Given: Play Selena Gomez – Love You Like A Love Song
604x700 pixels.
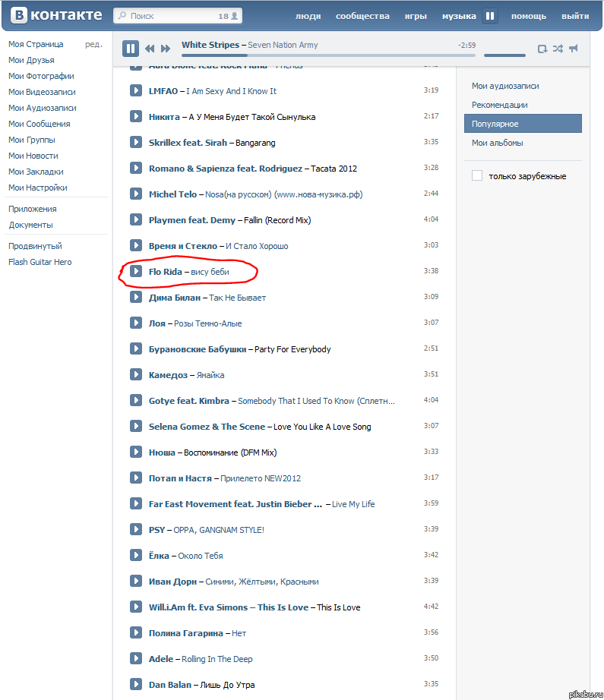Looking at the screenshot, I should 136,427.
